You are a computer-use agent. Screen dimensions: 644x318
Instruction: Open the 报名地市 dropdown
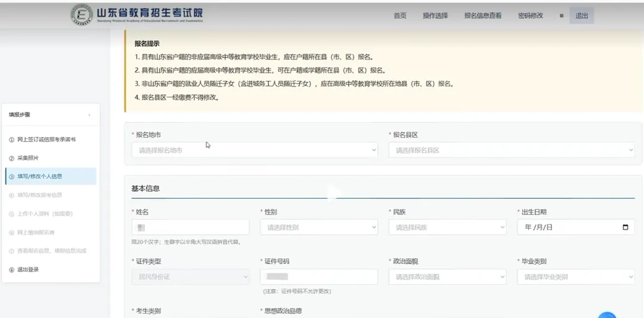coord(255,150)
